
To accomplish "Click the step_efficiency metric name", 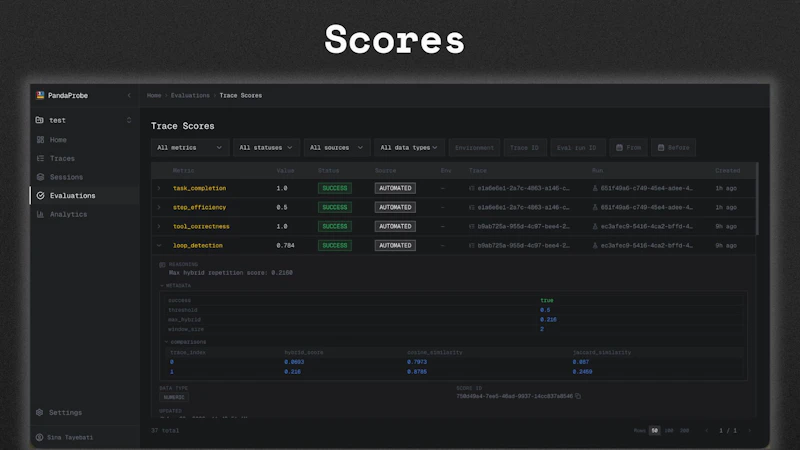I will point(199,207).
